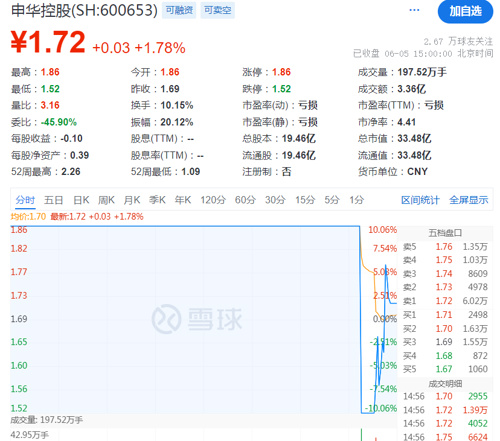The image size is (500, 441).
Task: Click the 14:56 trade with volume 1.39万
Action: coord(445,410)
